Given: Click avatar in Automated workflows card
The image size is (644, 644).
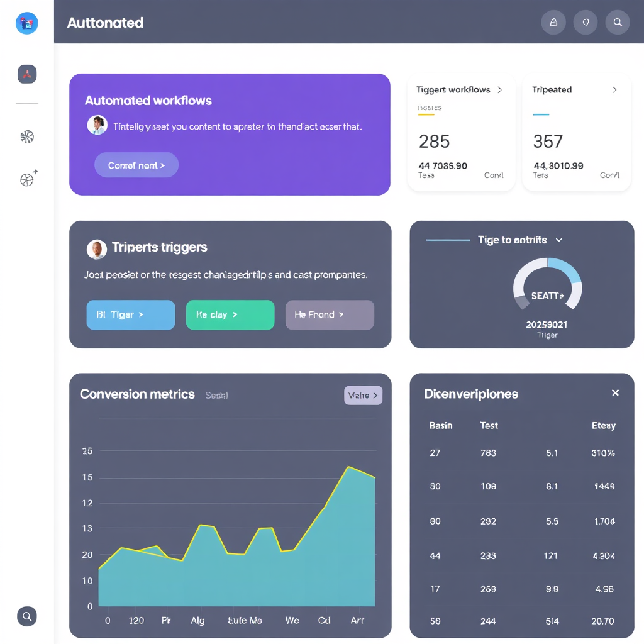Looking at the screenshot, I should (x=97, y=125).
